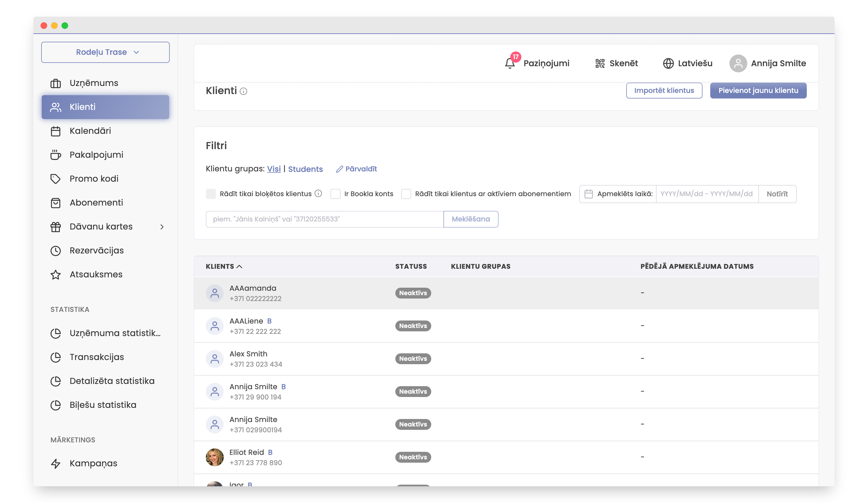Click the globe language icon
This screenshot has height=503, width=868.
[668, 63]
